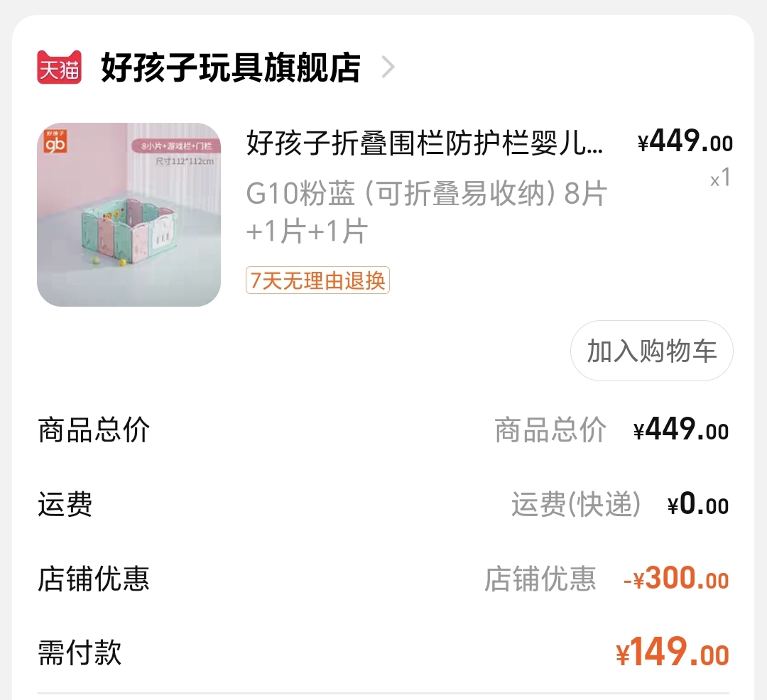Screen dimensions: 767x700
Task: Open store via chevron arrow next to store name
Action: [x=388, y=67]
